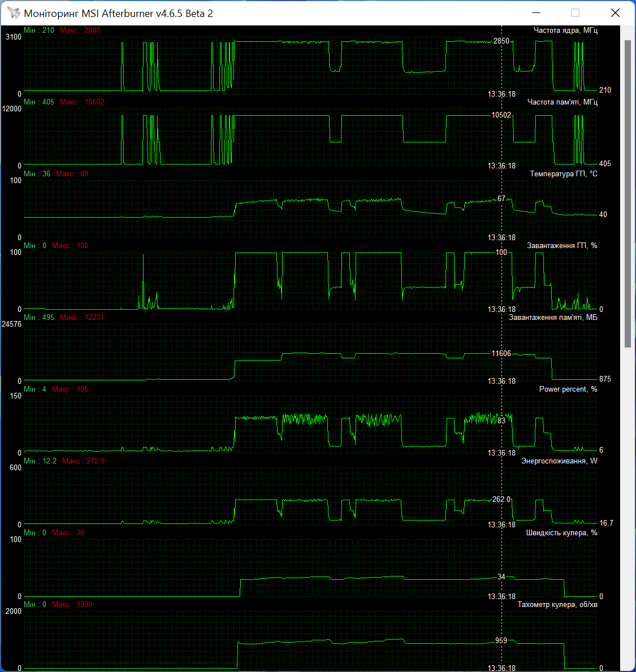This screenshot has width=636, height=672.
Task: Click the 'Мін : 36' temperature value
Action: pos(37,174)
